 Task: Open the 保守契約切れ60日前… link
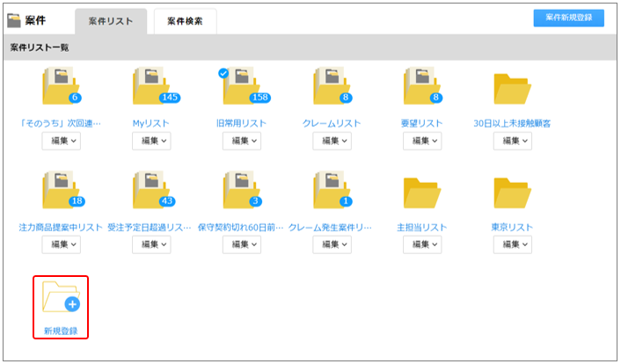coord(241,228)
